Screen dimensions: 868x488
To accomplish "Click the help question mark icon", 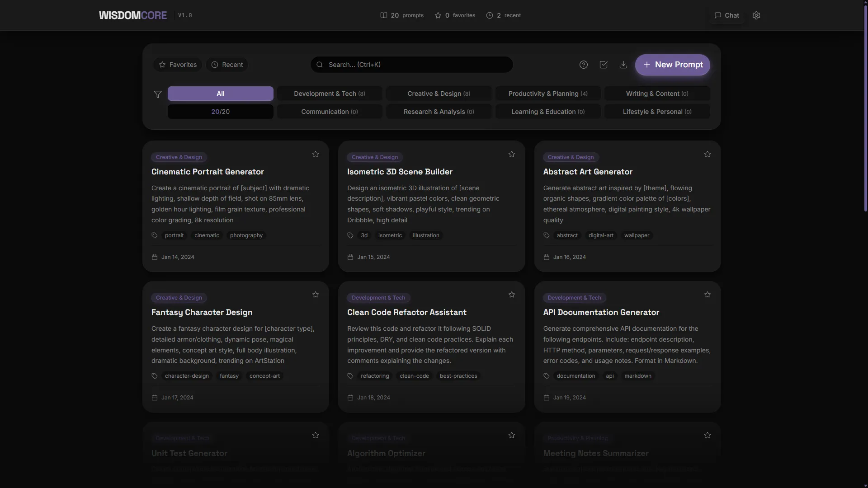I will point(584,65).
